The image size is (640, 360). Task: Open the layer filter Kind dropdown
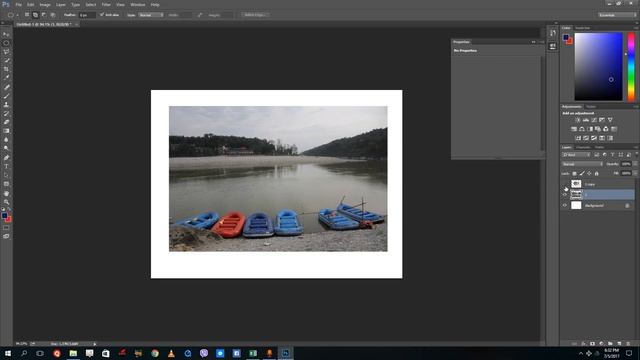(576, 155)
